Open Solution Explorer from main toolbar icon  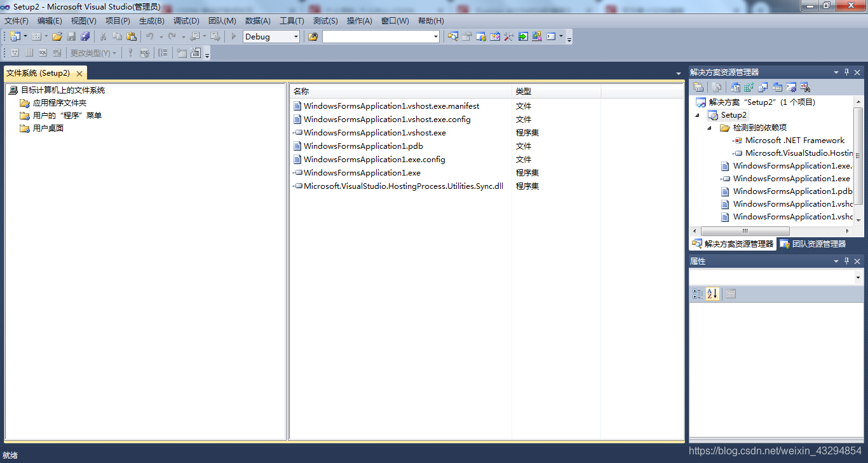click(x=452, y=36)
